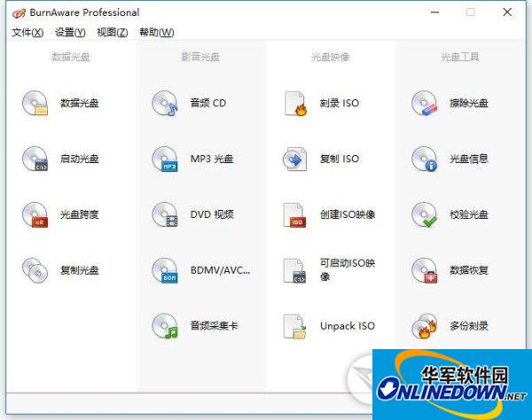Select the 复制 ISO copy icon
Image resolution: width=532 pixels, height=420 pixels.
[x=294, y=159]
